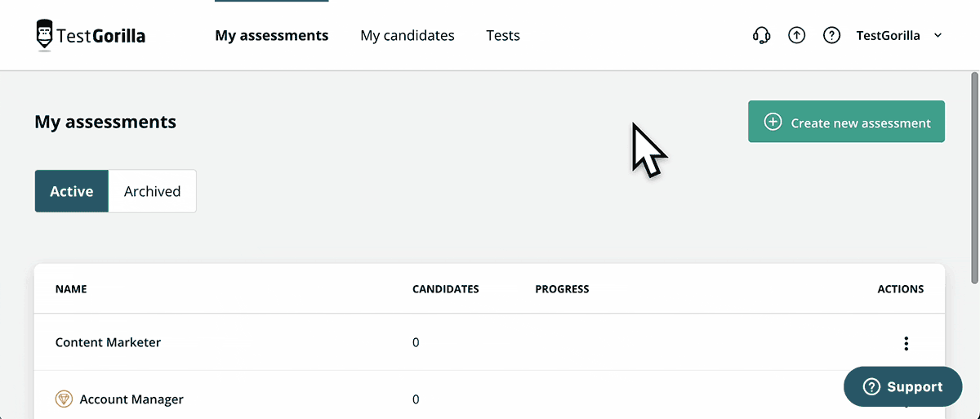Click the vertical page scrollbar

(974, 178)
